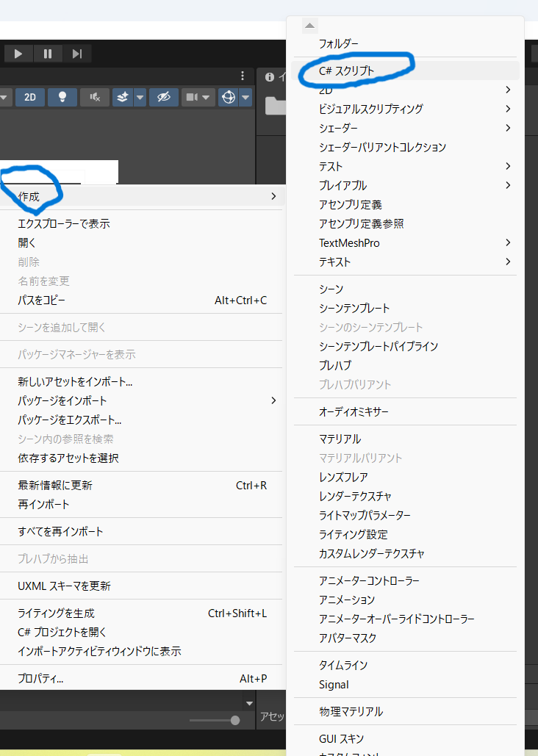The width and height of the screenshot is (538, 756).
Task: Expand the TextMeshPro submenu arrow
Action: click(508, 242)
